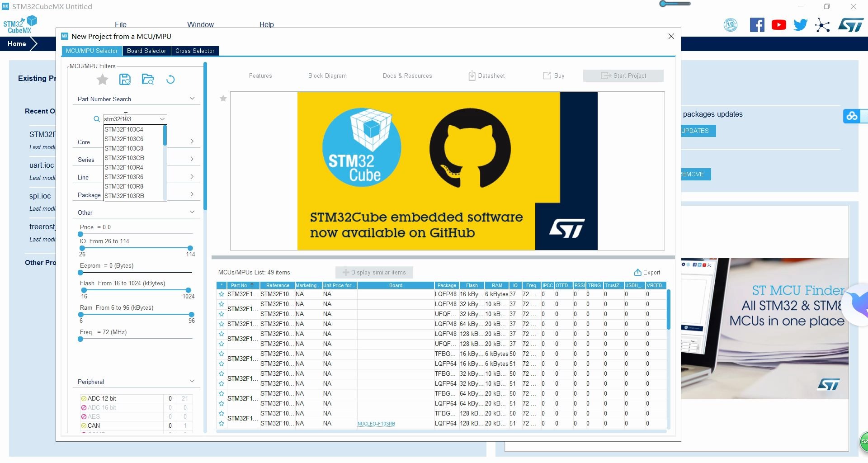Screen dimensions: 868x463
Task: Open the Window menu
Action: tap(200, 24)
